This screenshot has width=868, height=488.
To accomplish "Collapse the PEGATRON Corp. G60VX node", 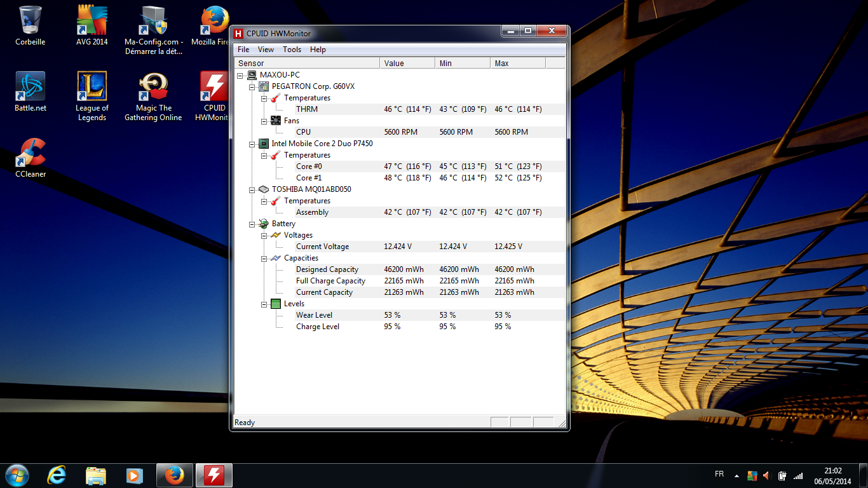I will (x=252, y=86).
